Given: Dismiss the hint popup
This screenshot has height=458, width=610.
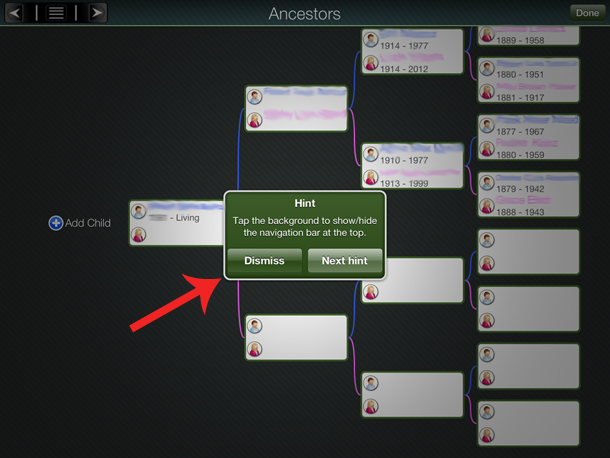Looking at the screenshot, I should [265, 261].
